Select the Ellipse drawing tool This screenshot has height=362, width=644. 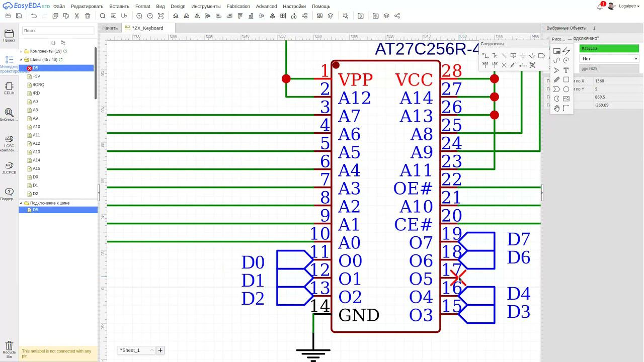[x=566, y=89]
